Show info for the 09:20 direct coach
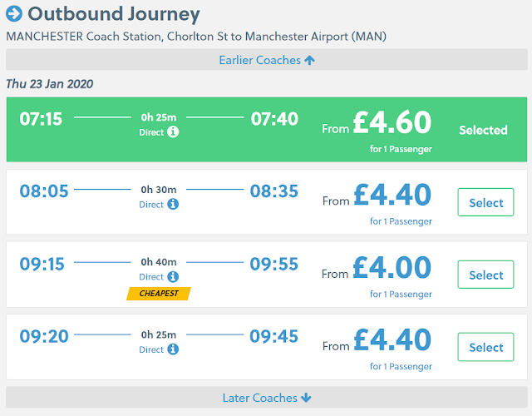The image size is (532, 416). coord(173,349)
